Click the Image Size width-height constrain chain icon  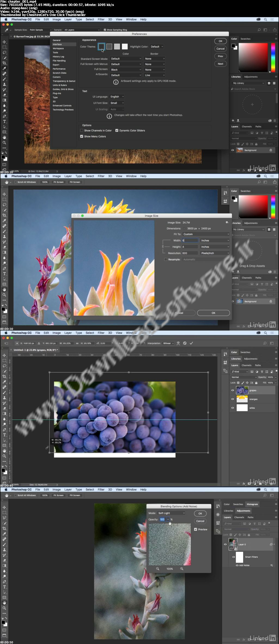(x=163, y=246)
